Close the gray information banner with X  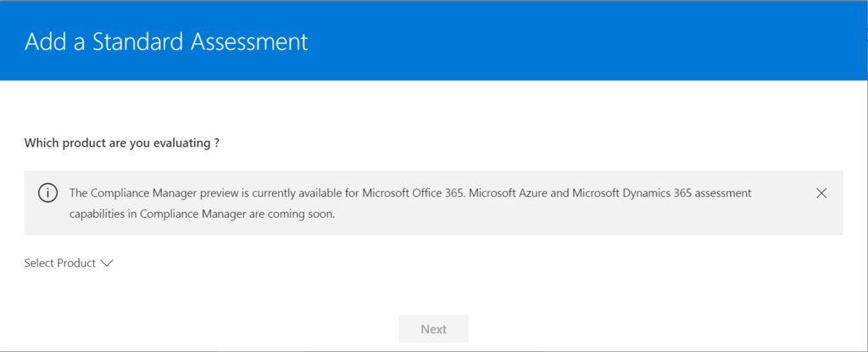click(x=821, y=193)
